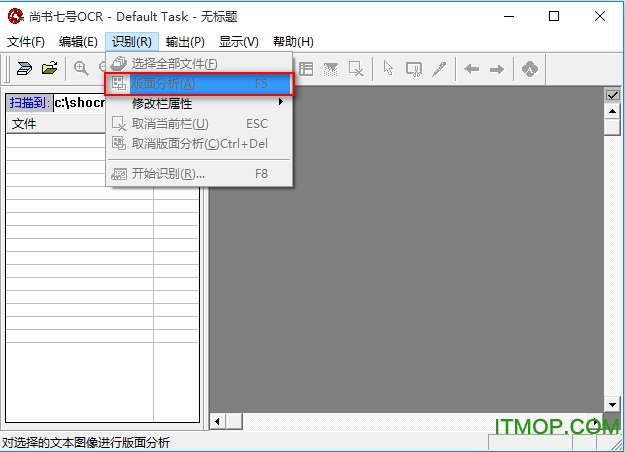
Task: Select the arrow pointer tool
Action: pyautogui.click(x=387, y=69)
